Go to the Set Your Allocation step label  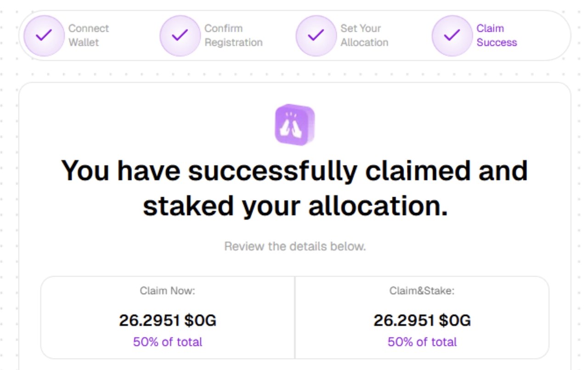(364, 35)
